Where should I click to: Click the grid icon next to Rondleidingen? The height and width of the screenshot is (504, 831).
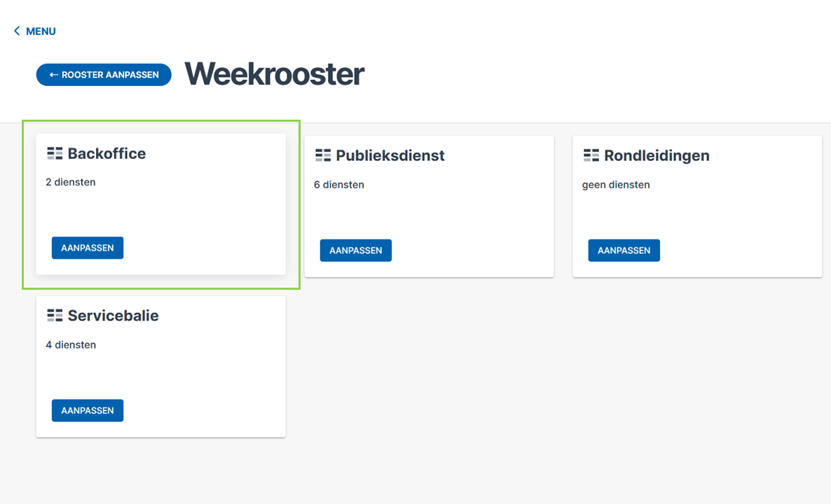591,155
